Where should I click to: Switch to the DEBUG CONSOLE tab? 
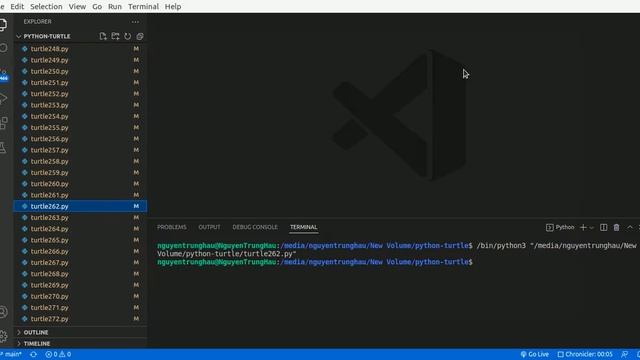click(255, 227)
